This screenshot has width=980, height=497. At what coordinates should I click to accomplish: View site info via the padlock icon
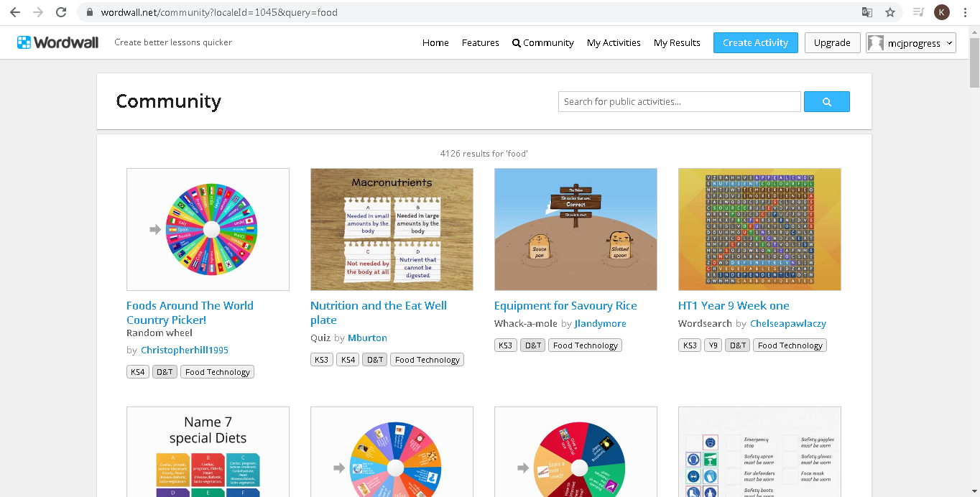click(90, 12)
